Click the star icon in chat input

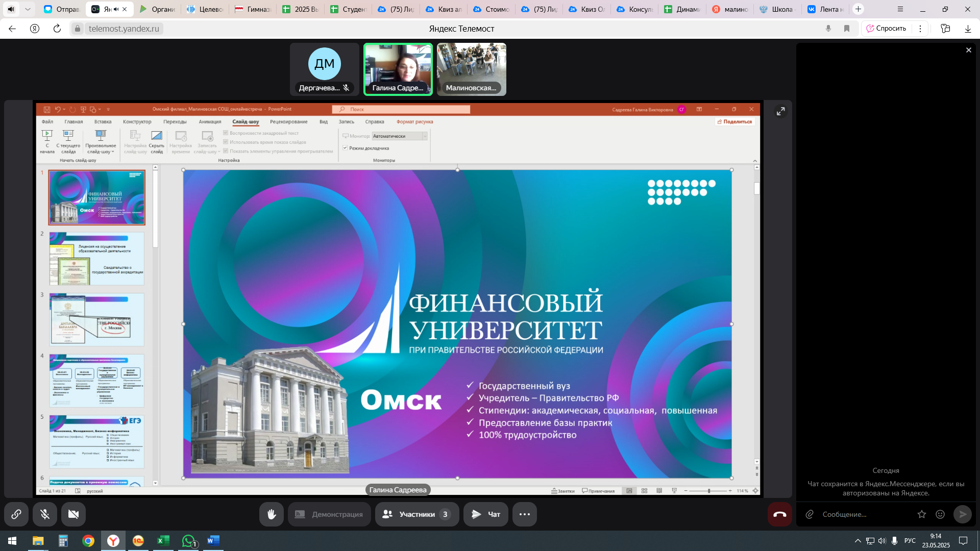pyautogui.click(x=922, y=514)
